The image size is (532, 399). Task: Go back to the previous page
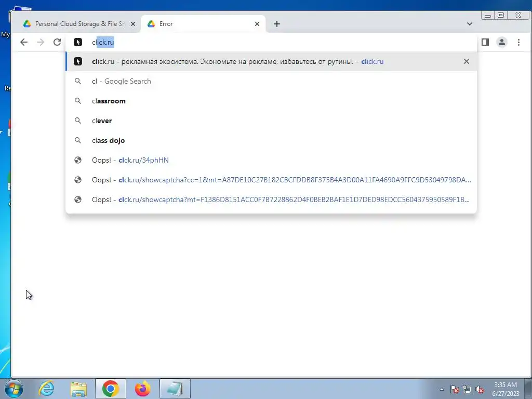[x=24, y=42]
